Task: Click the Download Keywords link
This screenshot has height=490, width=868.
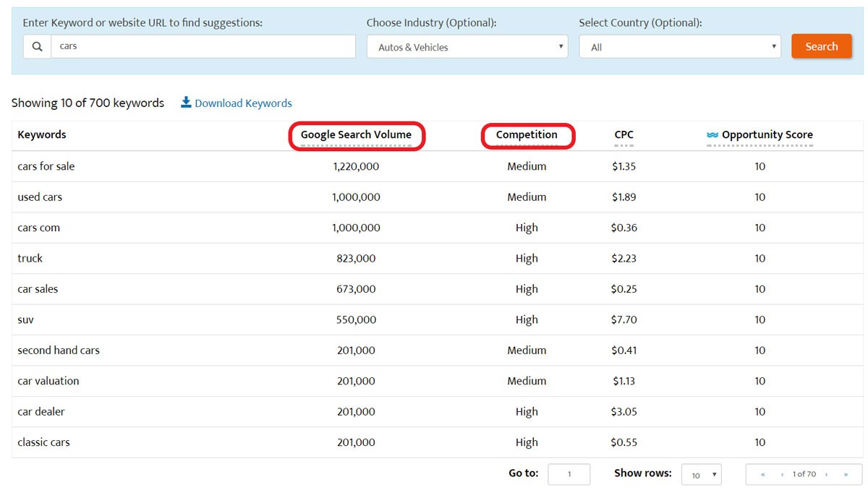Action: 243,103
